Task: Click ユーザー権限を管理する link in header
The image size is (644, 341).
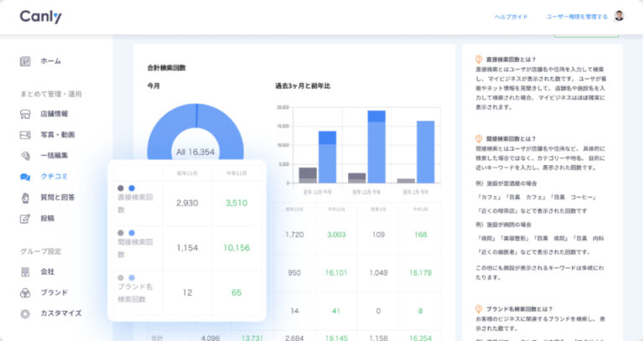Action: pyautogui.click(x=577, y=17)
